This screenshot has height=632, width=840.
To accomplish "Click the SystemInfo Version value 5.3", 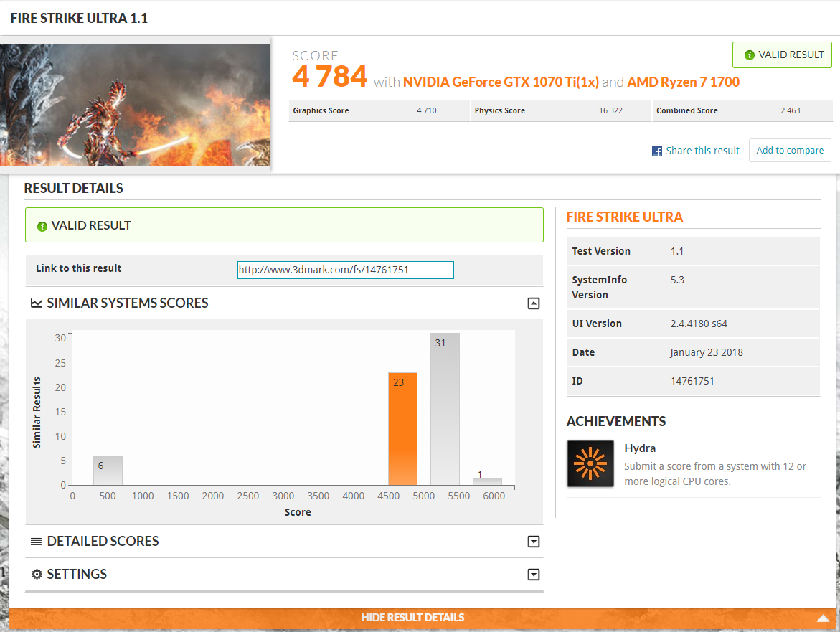I will pyautogui.click(x=677, y=280).
